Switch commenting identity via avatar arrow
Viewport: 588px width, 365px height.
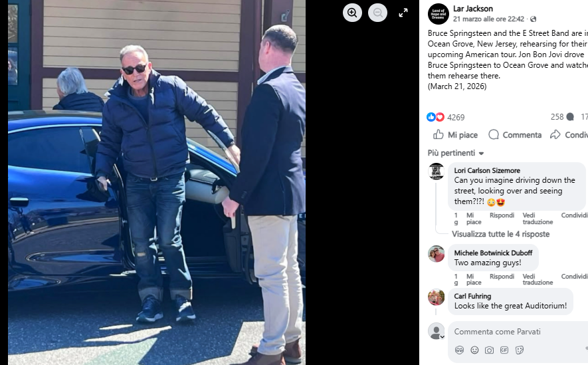[442, 337]
